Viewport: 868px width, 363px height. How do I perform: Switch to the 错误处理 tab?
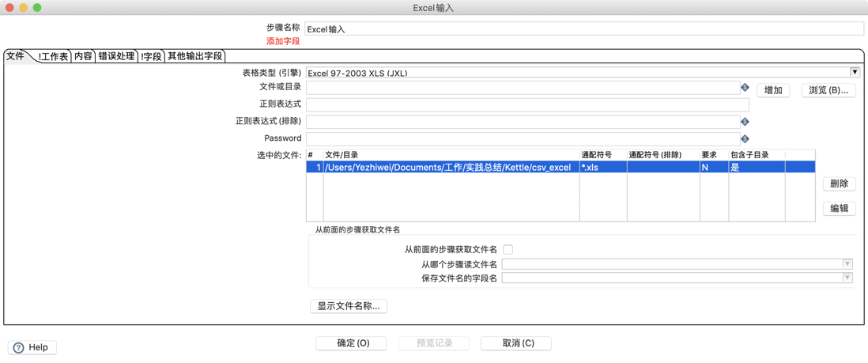116,56
